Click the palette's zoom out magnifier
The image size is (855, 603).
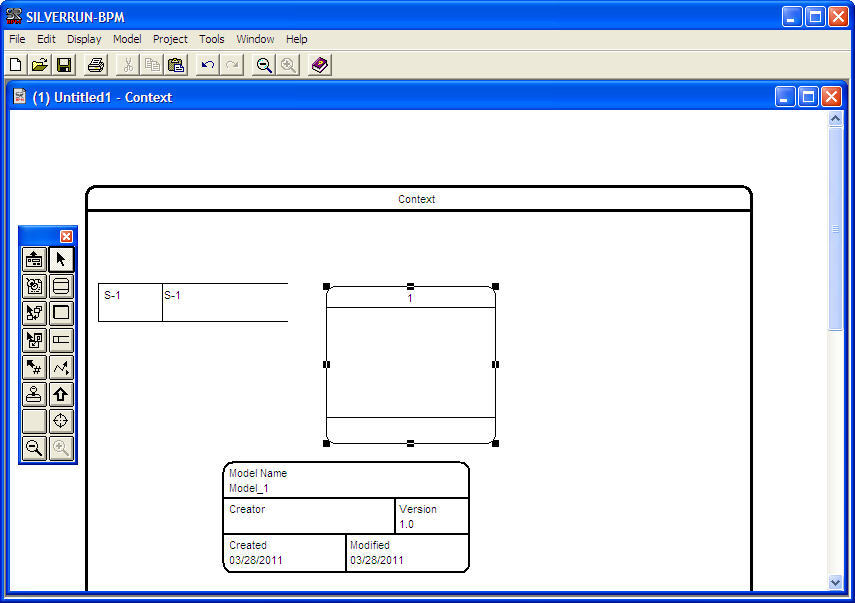click(34, 448)
